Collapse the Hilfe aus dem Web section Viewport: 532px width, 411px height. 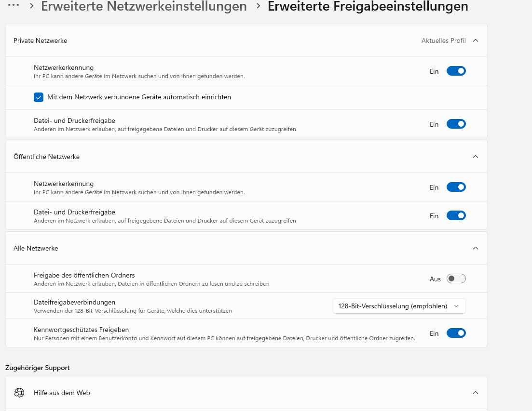coord(476,393)
